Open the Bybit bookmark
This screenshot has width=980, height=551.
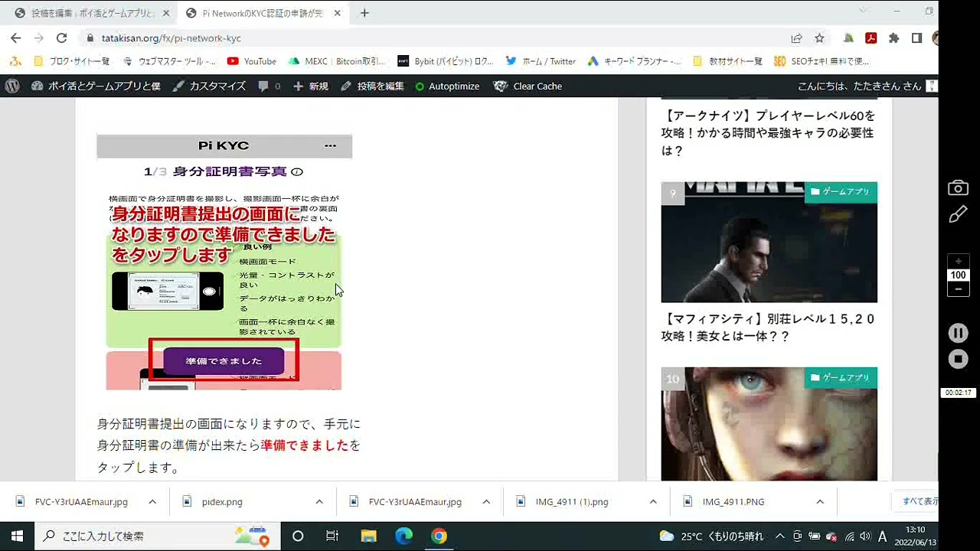coord(446,61)
